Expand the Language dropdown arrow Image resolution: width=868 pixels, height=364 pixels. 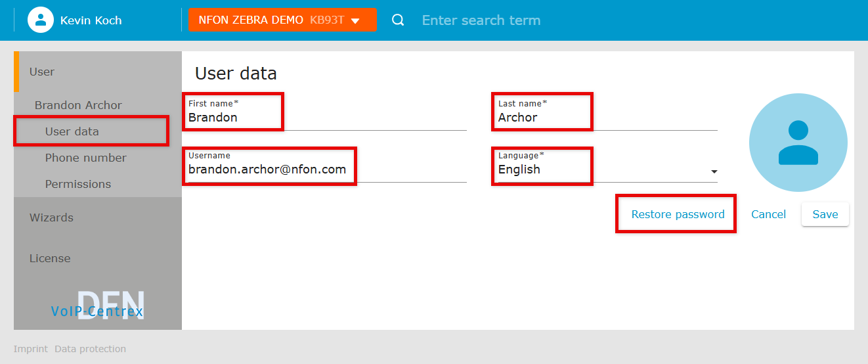714,172
